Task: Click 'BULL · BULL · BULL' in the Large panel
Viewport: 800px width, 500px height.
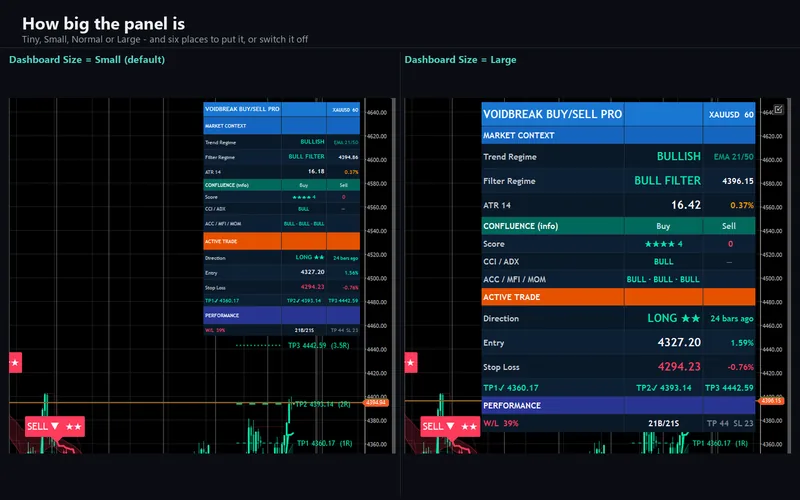Action: (663, 279)
